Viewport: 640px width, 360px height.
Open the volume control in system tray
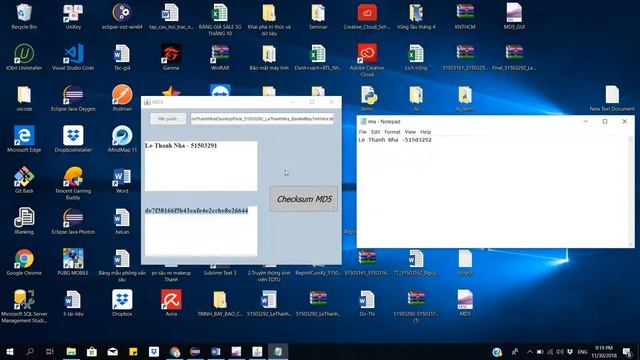pyautogui.click(x=560, y=351)
